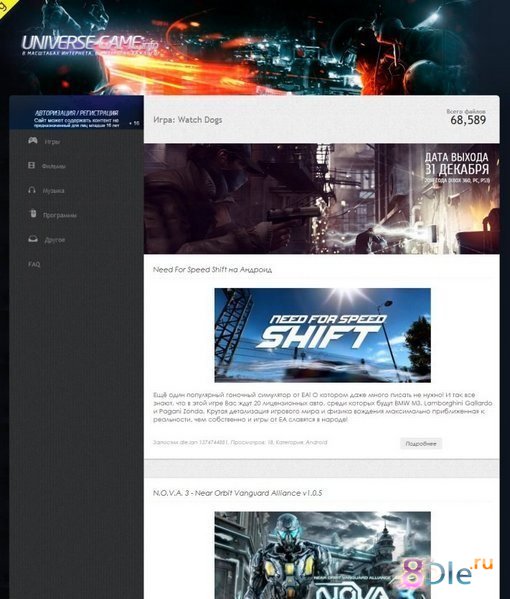Click the 68,589 total files counter
Image resolution: width=510 pixels, height=599 pixels.
point(468,120)
